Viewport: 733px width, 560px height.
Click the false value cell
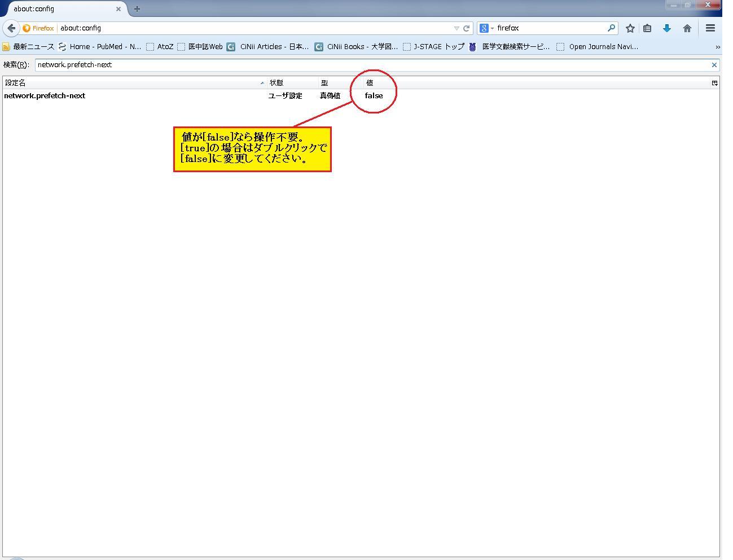[x=374, y=96]
